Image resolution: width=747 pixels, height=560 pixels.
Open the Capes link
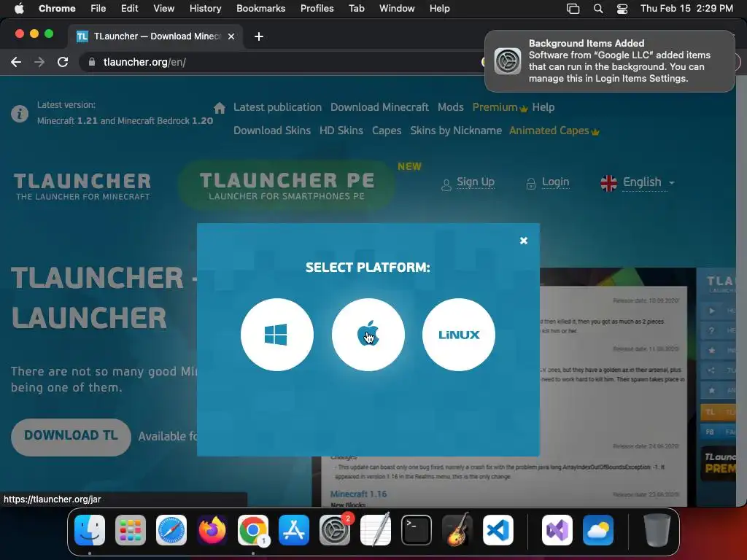click(x=387, y=131)
